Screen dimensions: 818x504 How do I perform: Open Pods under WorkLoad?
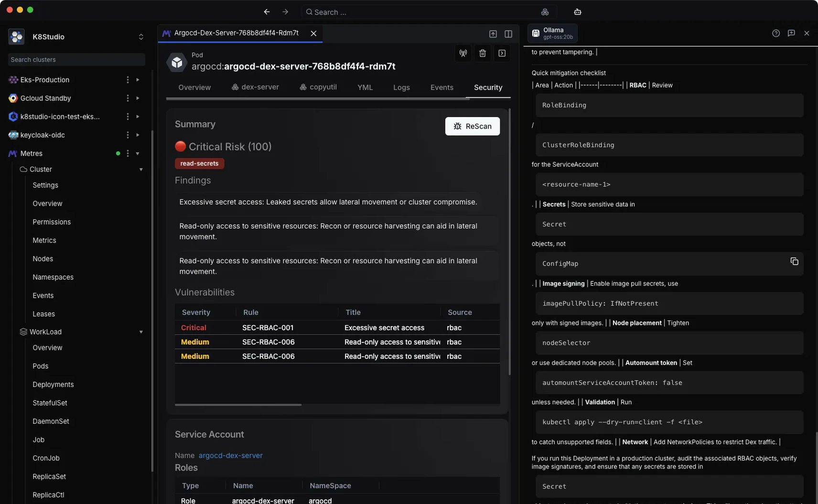coord(40,366)
